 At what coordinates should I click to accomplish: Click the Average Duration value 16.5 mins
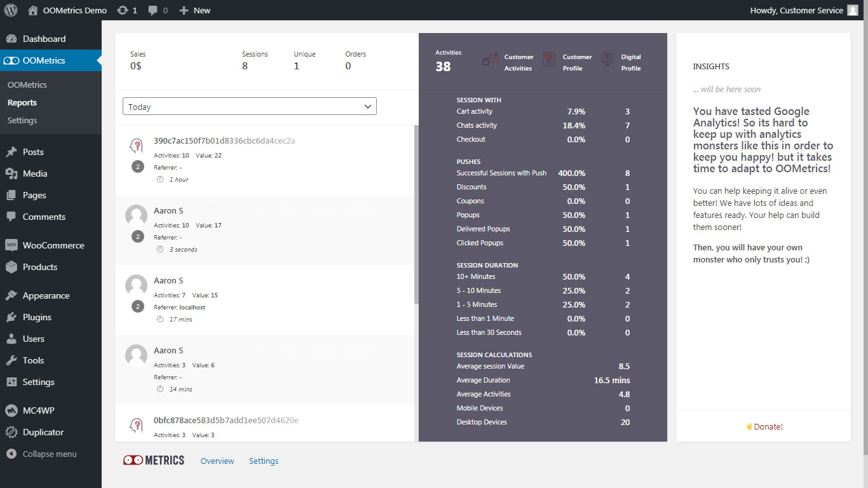tap(612, 380)
